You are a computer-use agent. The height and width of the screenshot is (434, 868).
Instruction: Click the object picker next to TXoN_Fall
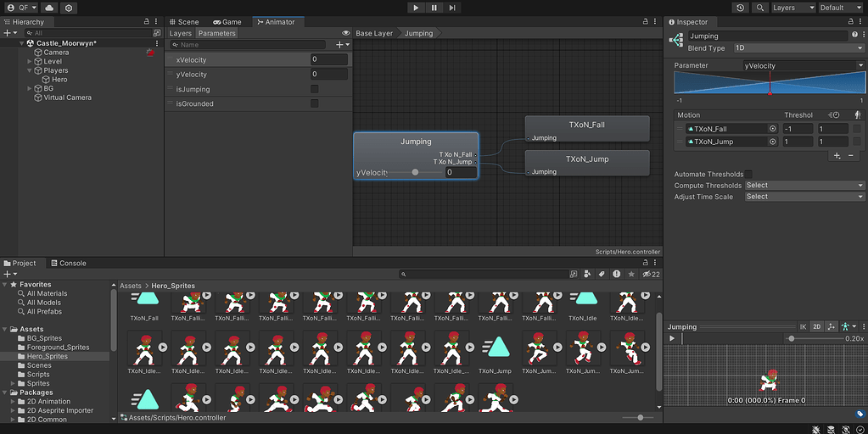(x=773, y=129)
